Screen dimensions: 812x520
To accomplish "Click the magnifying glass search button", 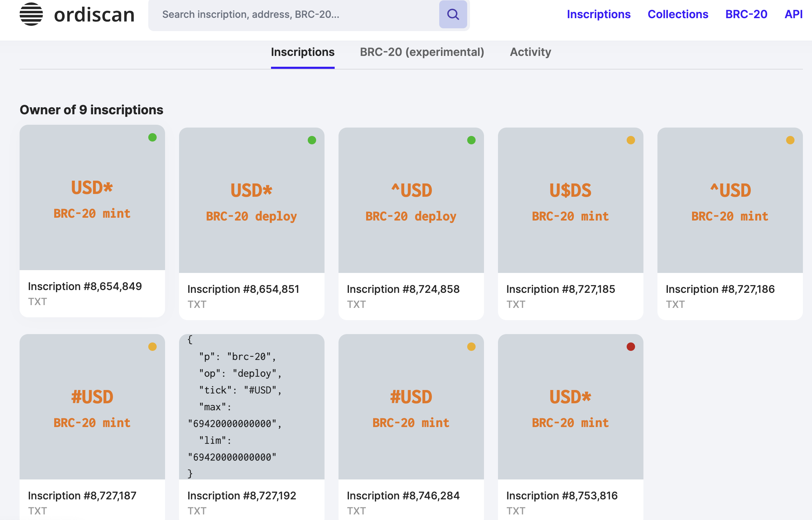I will [x=453, y=14].
